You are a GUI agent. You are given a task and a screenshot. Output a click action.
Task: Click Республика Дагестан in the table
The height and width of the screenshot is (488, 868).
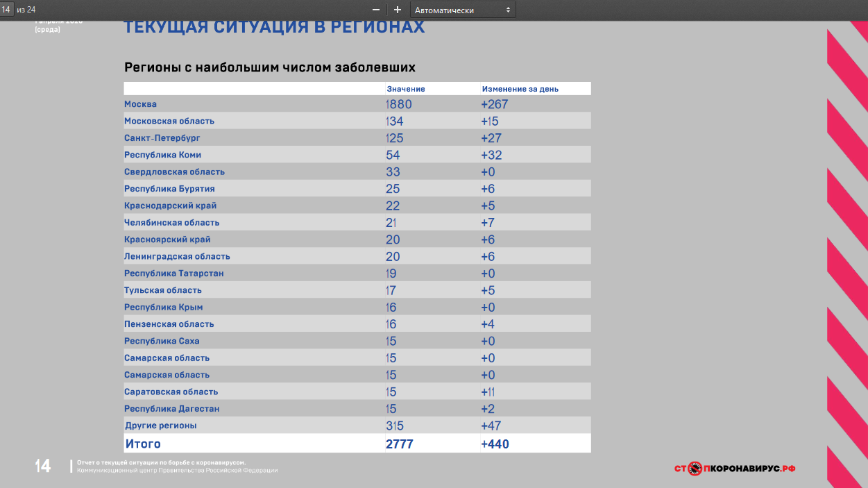(172, 409)
